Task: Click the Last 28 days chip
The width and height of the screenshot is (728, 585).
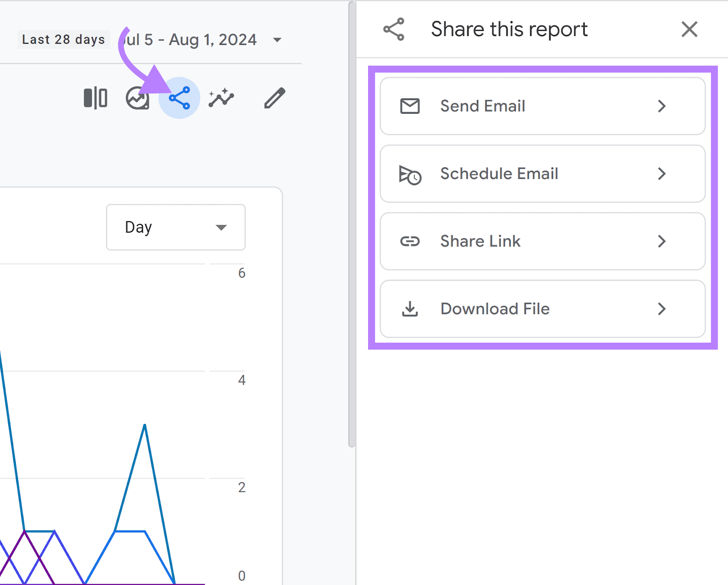Action: click(x=63, y=39)
